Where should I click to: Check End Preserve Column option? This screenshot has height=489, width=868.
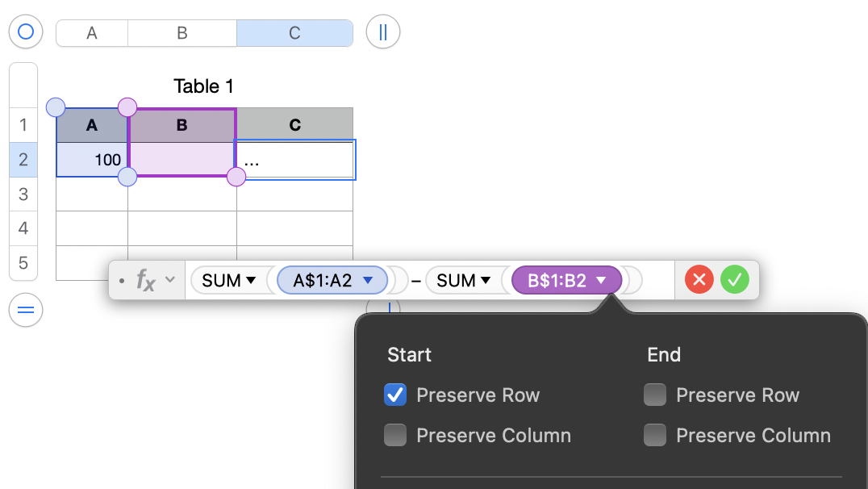tap(655, 436)
